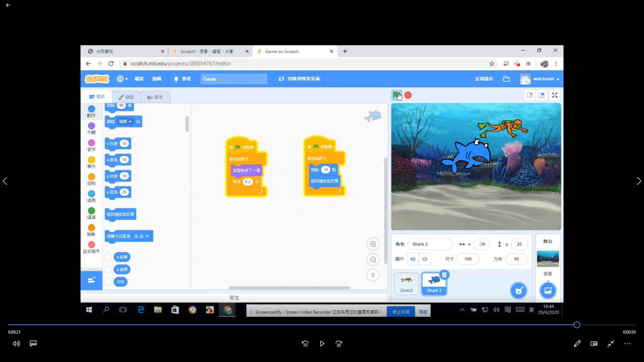Select the My Blocks category

tap(91, 247)
